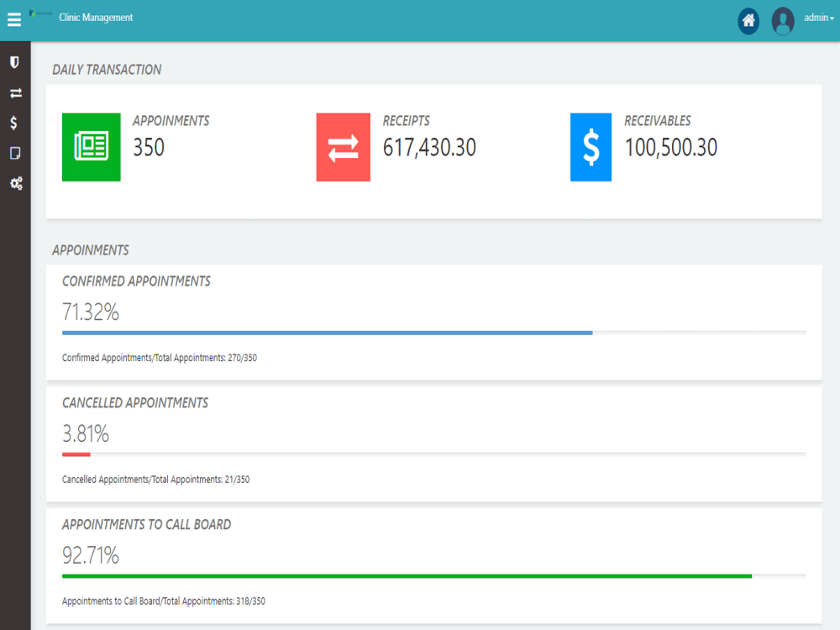Click the blue Confirmed Appointments progress bar
This screenshot has height=630, width=840.
click(x=328, y=333)
